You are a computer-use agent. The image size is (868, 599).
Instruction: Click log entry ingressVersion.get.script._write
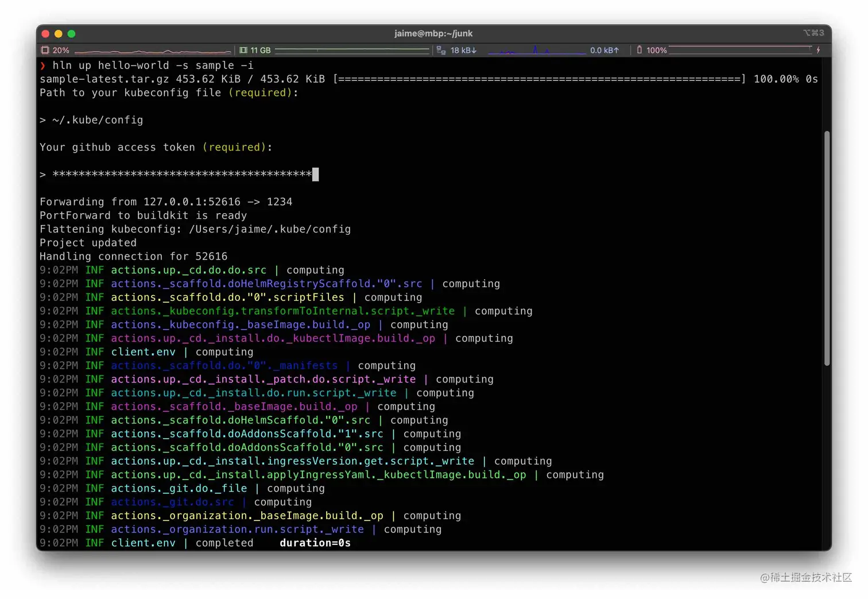click(296, 461)
